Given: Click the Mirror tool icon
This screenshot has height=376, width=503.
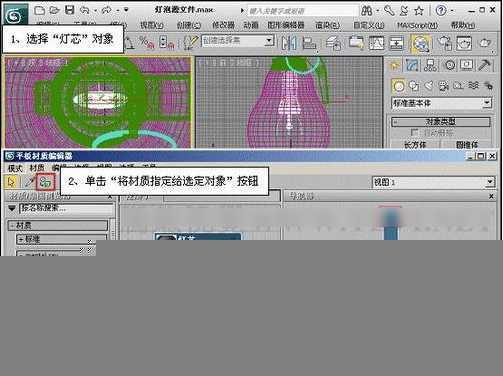Looking at the screenshot, I should pos(288,43).
